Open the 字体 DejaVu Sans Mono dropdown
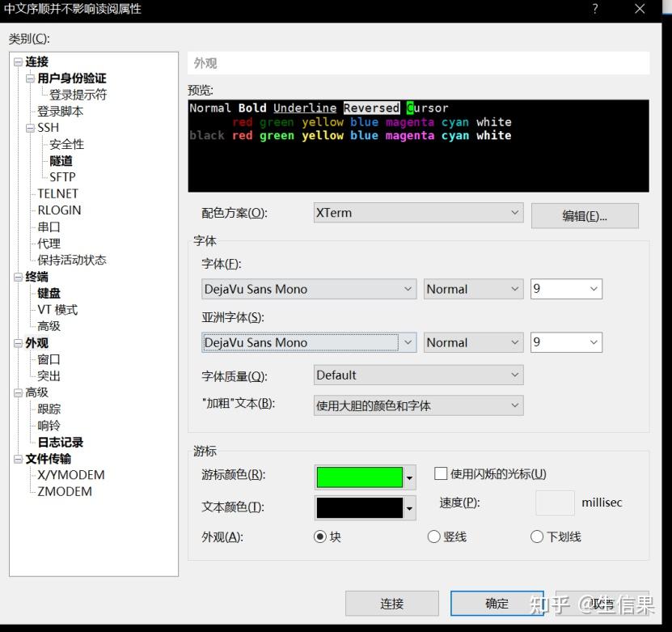 (x=309, y=289)
